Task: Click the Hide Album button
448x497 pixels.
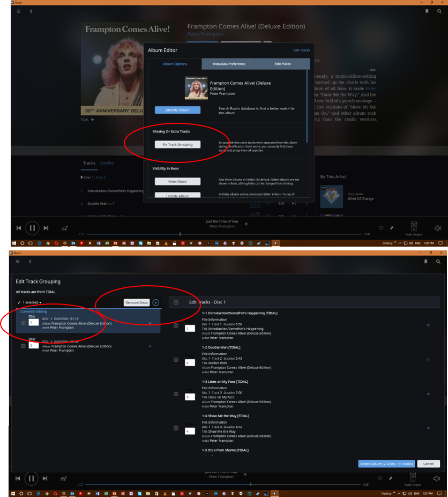Action: coord(177,181)
